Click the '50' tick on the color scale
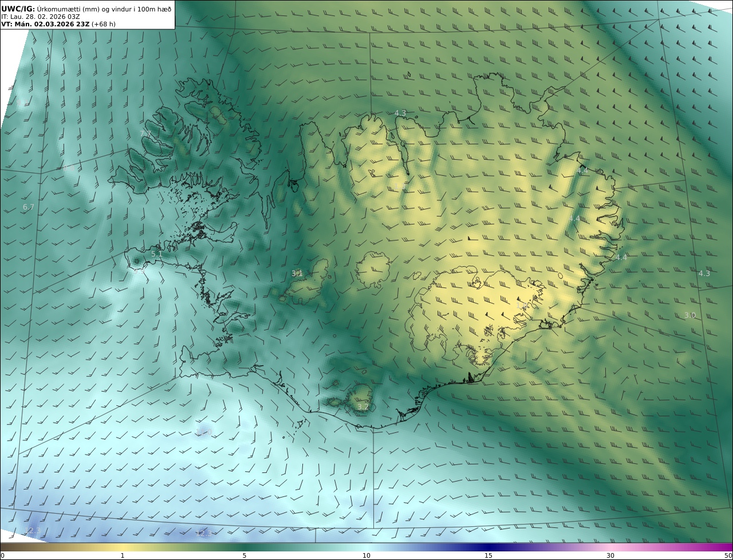 [x=728, y=555]
